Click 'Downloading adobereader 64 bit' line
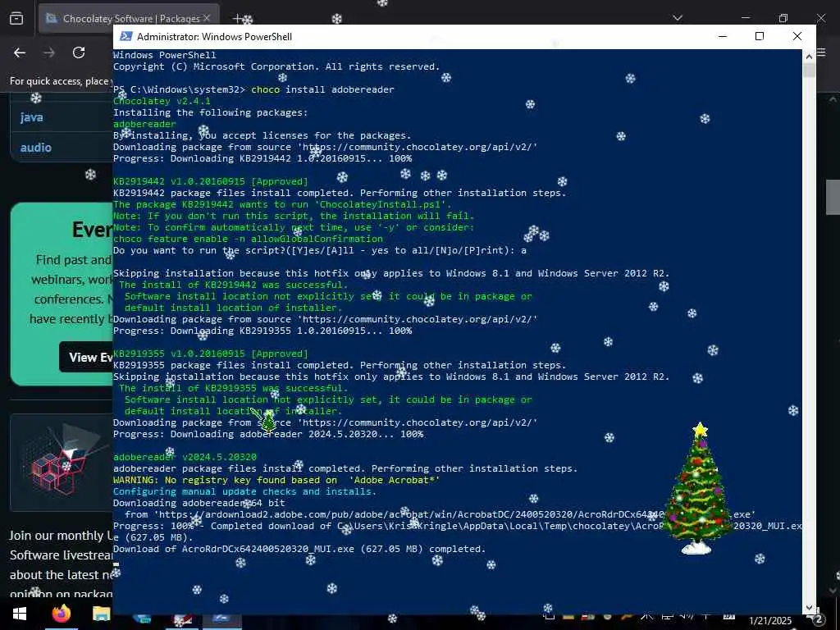 199,503
